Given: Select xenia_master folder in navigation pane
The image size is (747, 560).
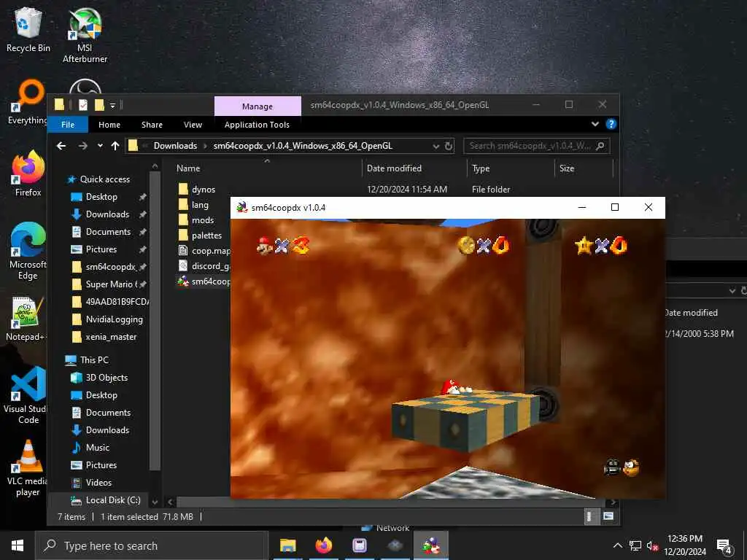Looking at the screenshot, I should point(105,337).
